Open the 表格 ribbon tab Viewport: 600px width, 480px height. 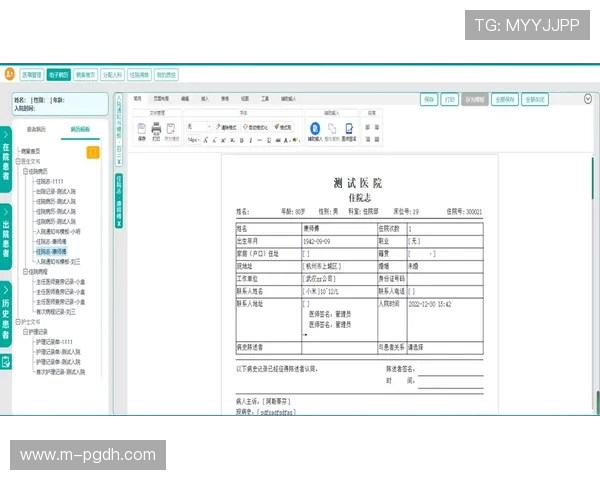click(x=225, y=99)
